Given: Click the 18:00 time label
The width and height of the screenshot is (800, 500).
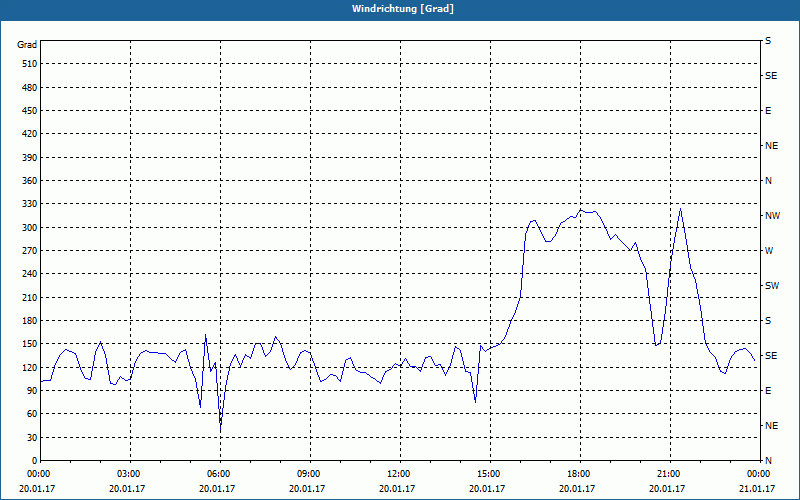Looking at the screenshot, I should pyautogui.click(x=578, y=474).
